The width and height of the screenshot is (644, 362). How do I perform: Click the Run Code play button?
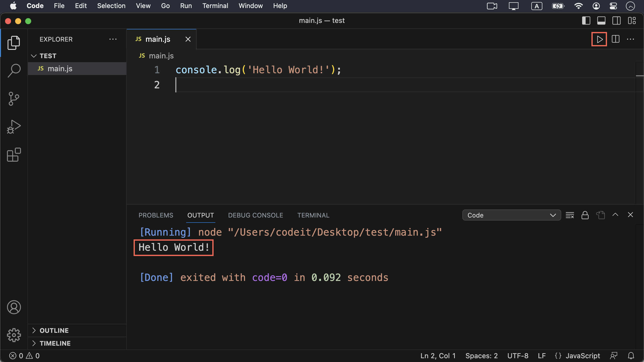(x=599, y=39)
